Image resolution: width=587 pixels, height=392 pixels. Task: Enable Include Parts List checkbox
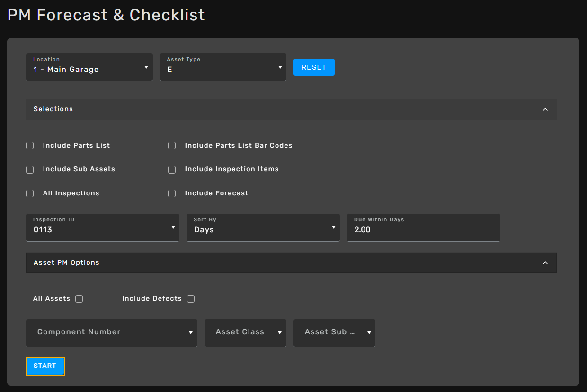(x=30, y=146)
